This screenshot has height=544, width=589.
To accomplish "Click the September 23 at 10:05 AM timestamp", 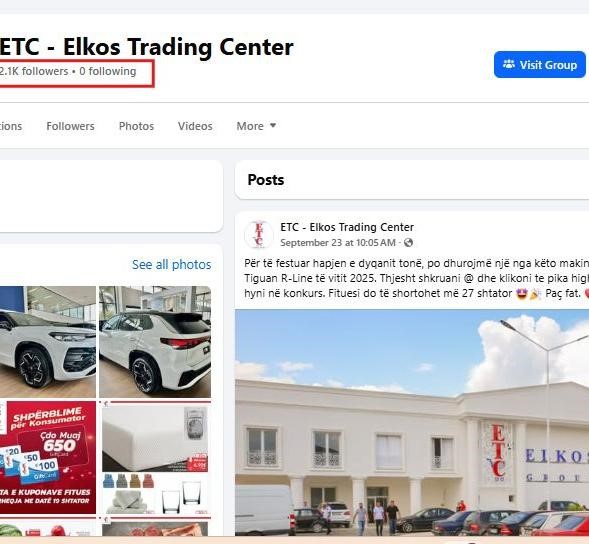I will (338, 243).
